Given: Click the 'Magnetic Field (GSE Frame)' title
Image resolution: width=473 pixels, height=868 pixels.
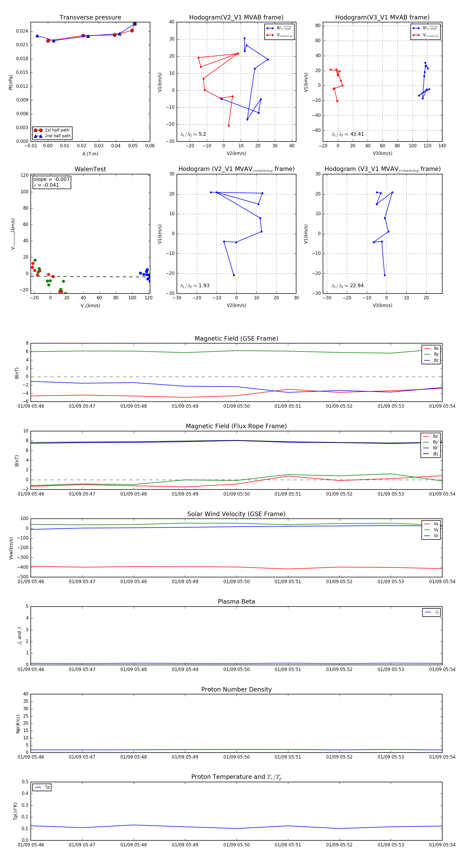Looking at the screenshot, I should 236,339.
